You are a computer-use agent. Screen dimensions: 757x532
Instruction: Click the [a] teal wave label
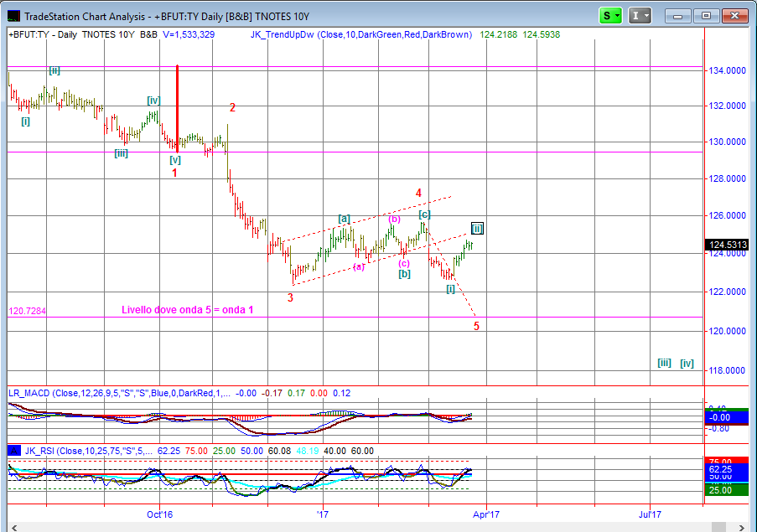(x=345, y=219)
